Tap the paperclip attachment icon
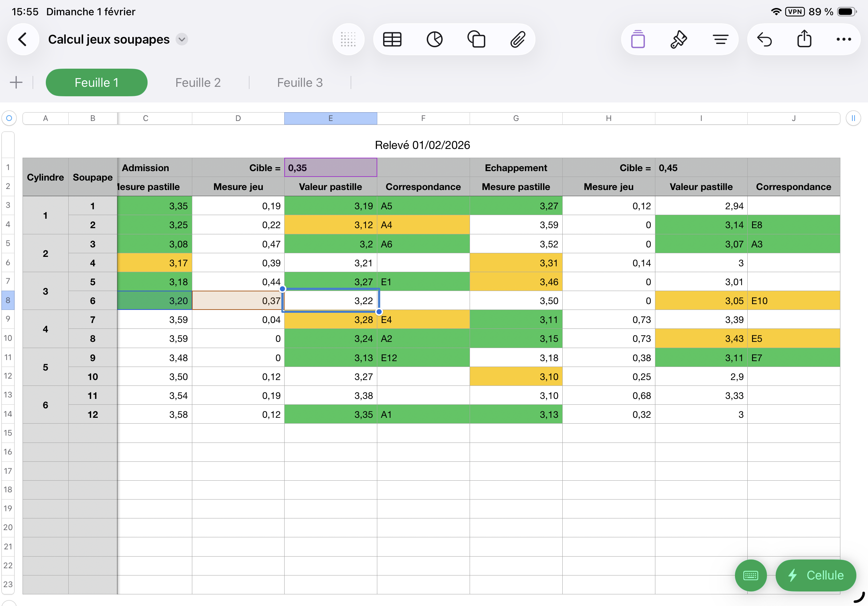This screenshot has height=606, width=868. (518, 39)
